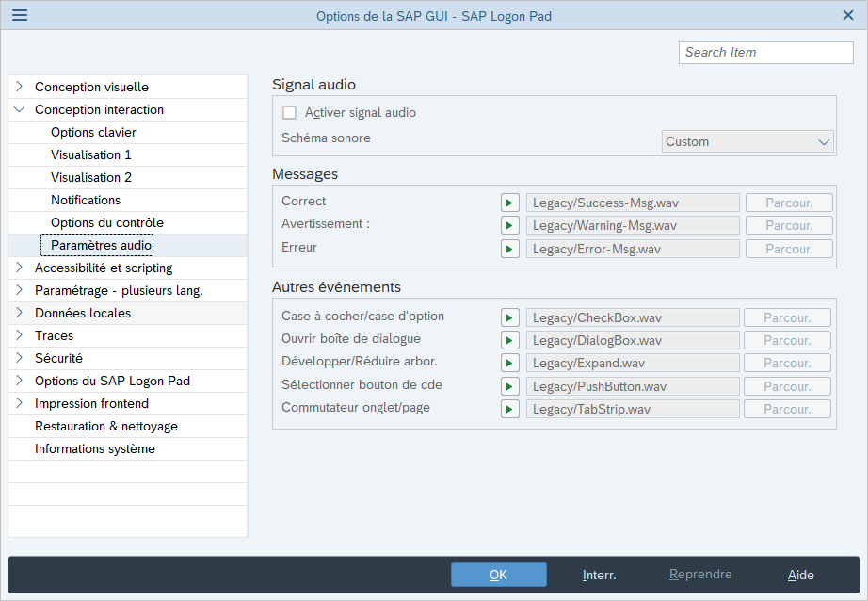Select Options du contrôle item
Viewport: 868px width, 601px height.
[x=107, y=222]
